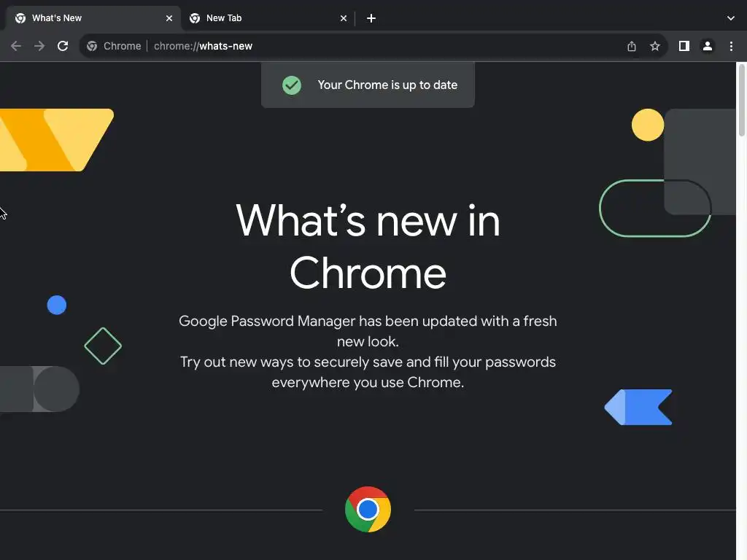This screenshot has width=747, height=560.
Task: Close the What's New tab
Action: pyautogui.click(x=169, y=18)
